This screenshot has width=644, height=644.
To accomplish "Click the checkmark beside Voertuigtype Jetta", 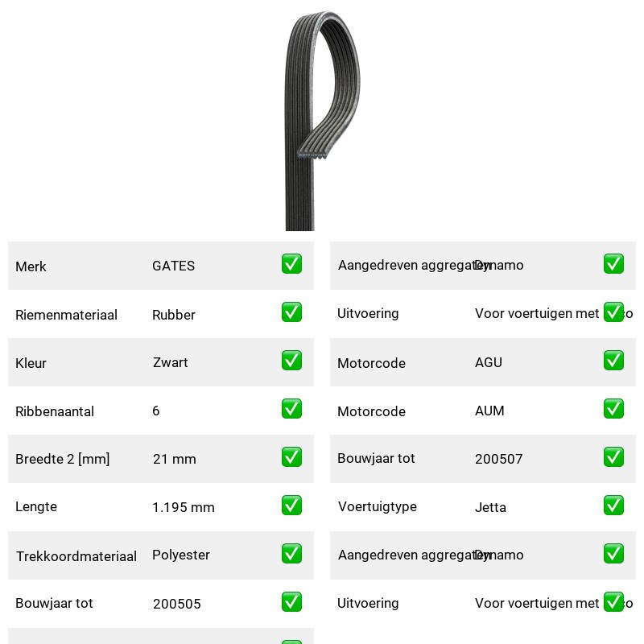I will [613, 506].
